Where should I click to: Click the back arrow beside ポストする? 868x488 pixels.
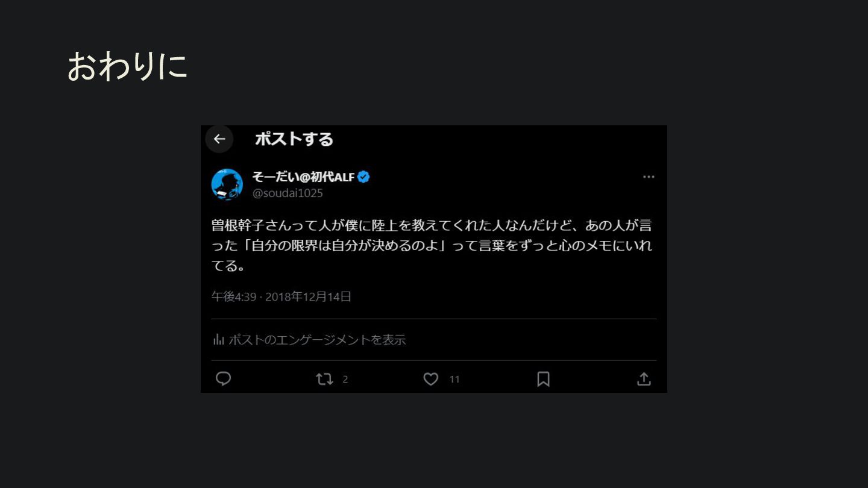219,139
